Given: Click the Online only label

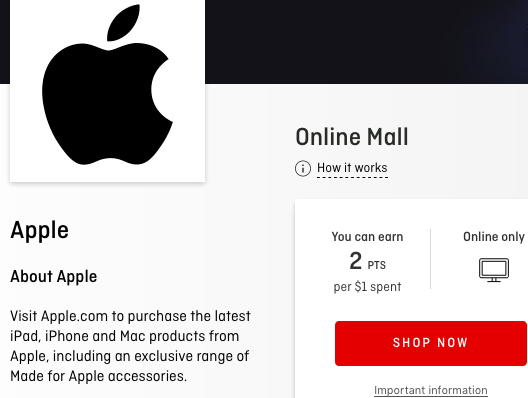Looking at the screenshot, I should [x=494, y=237].
